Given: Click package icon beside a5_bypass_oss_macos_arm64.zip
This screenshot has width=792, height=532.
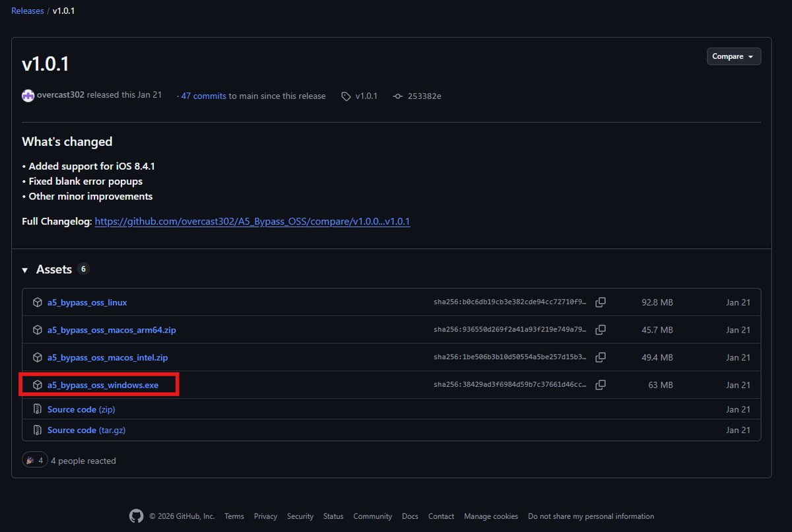Looking at the screenshot, I should 38,329.
